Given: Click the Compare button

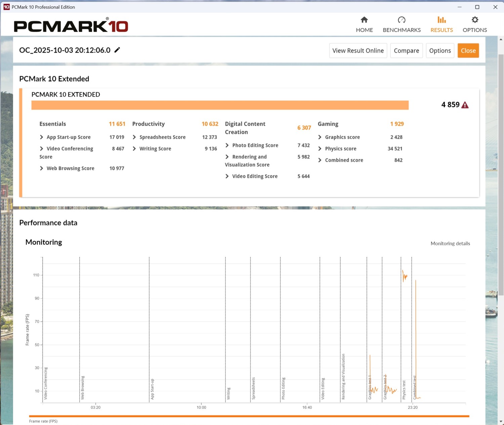Looking at the screenshot, I should 406,51.
